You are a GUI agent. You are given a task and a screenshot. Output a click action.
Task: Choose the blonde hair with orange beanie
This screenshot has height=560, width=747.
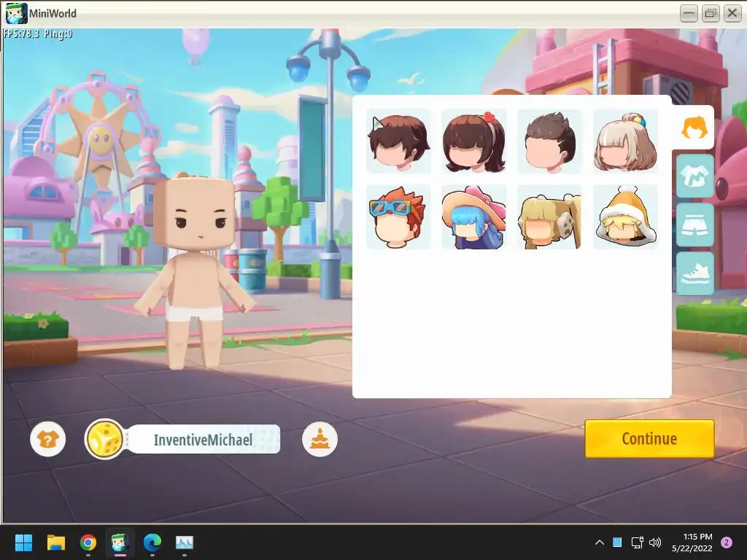(625, 217)
